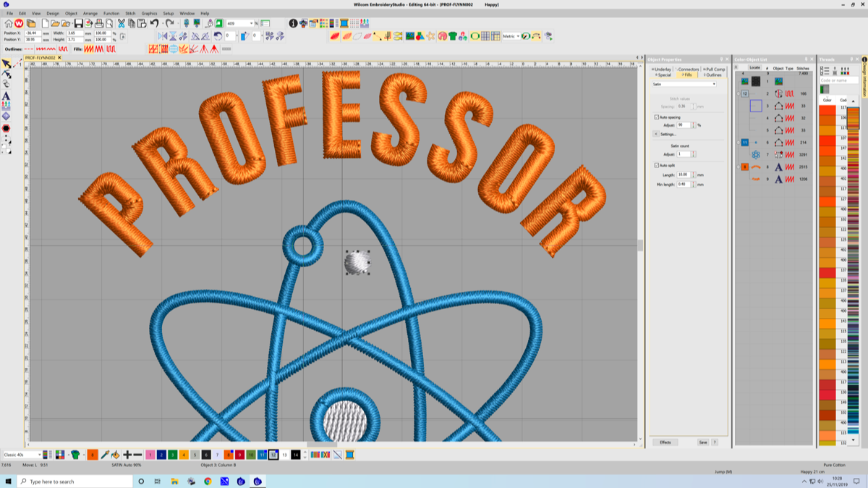Screen dimensions: 868x488
Task: Open the File menu
Action: coord(9,13)
